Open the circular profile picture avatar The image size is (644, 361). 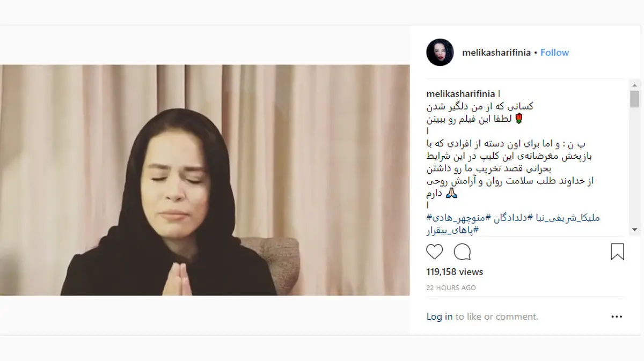click(440, 53)
